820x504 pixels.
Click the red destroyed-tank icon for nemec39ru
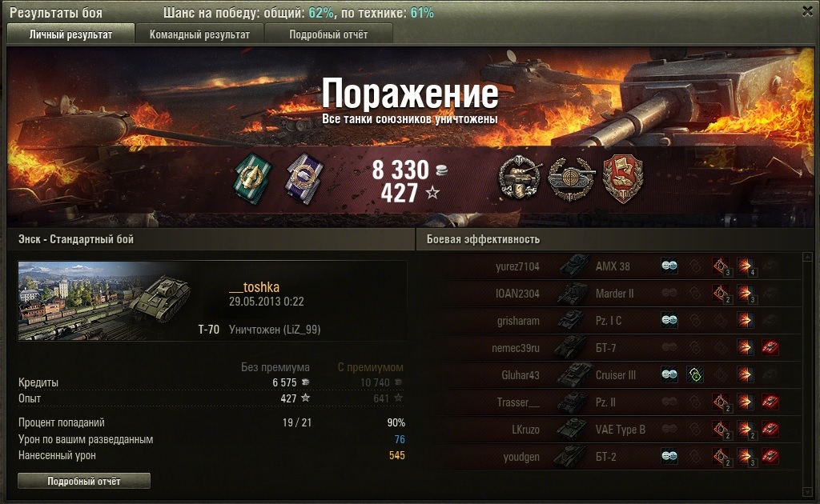point(770,347)
